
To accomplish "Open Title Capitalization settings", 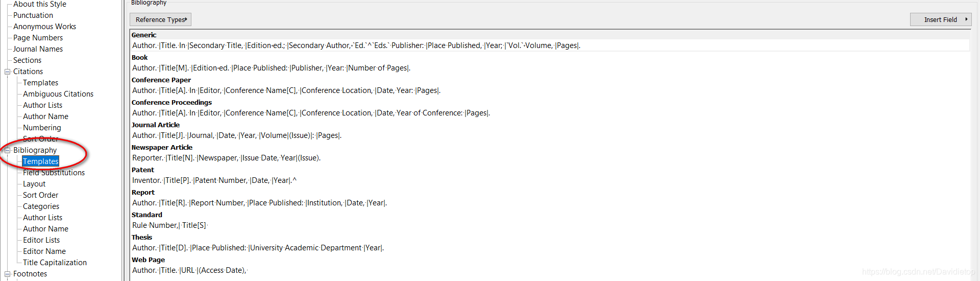I will pos(55,263).
